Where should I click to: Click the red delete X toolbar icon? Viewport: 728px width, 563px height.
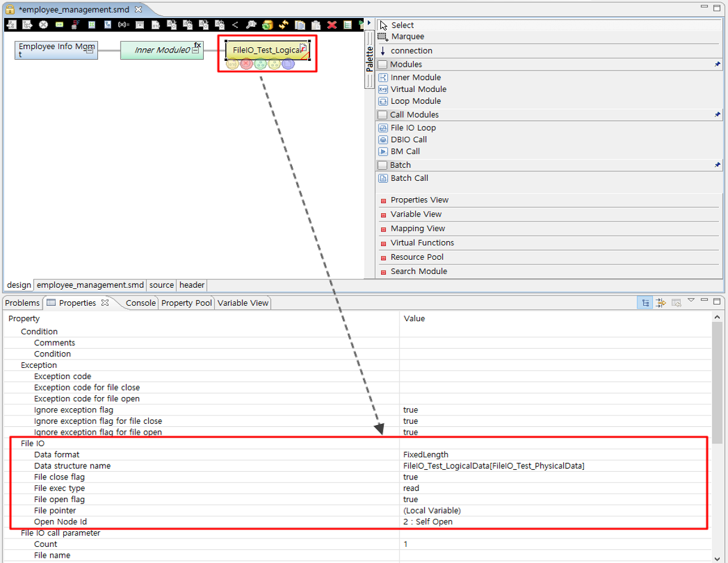[x=332, y=25]
